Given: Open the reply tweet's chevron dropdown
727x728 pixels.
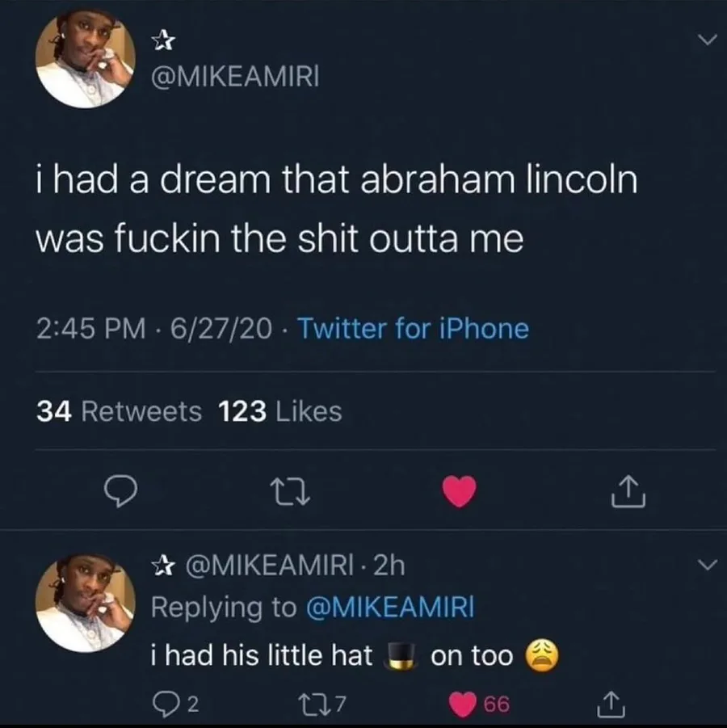Looking at the screenshot, I should click(x=708, y=565).
